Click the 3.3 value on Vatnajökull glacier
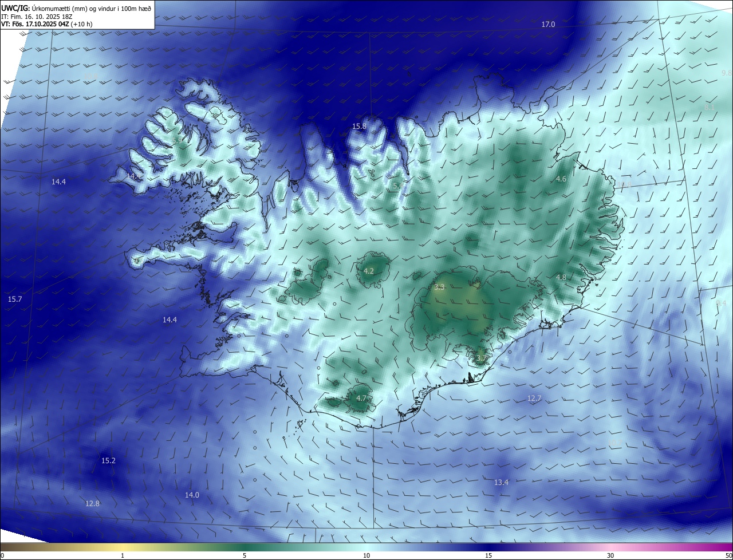Viewport: 733px width, 560px height. coord(439,287)
